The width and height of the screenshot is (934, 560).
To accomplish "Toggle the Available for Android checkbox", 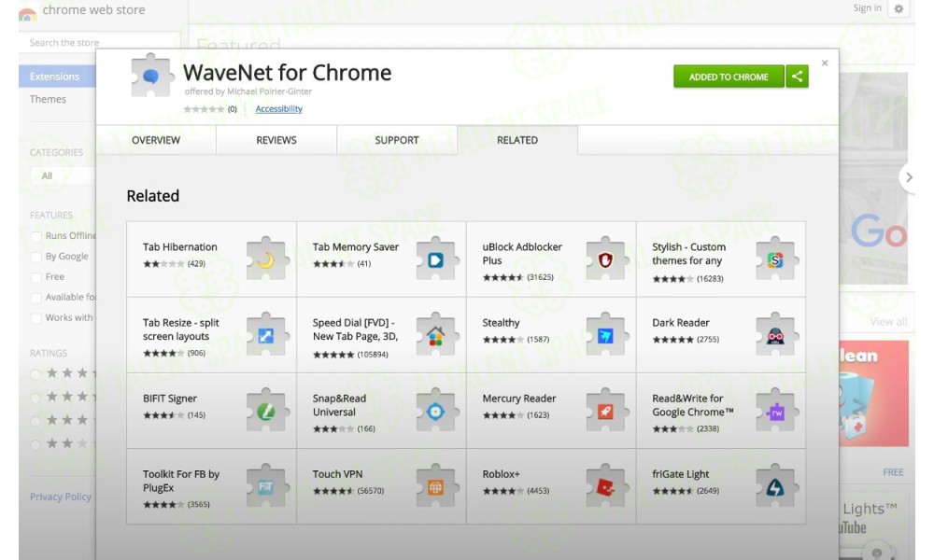I will [x=36, y=297].
